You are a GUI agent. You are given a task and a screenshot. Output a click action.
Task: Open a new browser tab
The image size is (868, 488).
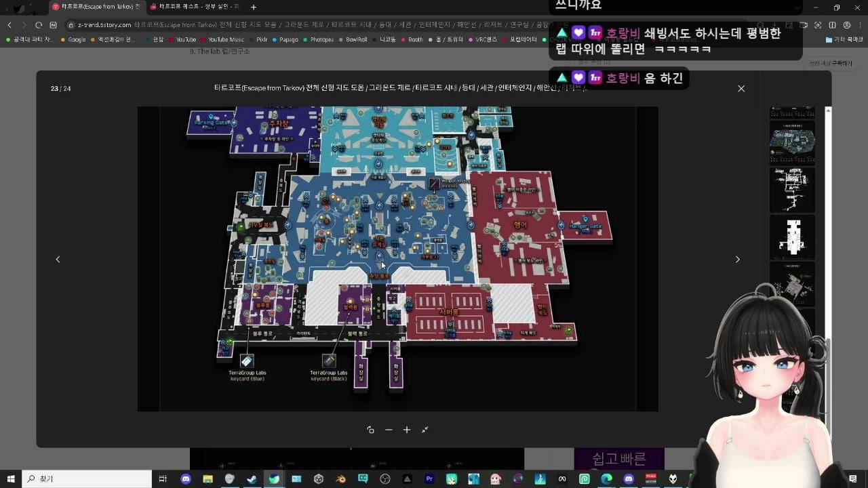click(254, 7)
